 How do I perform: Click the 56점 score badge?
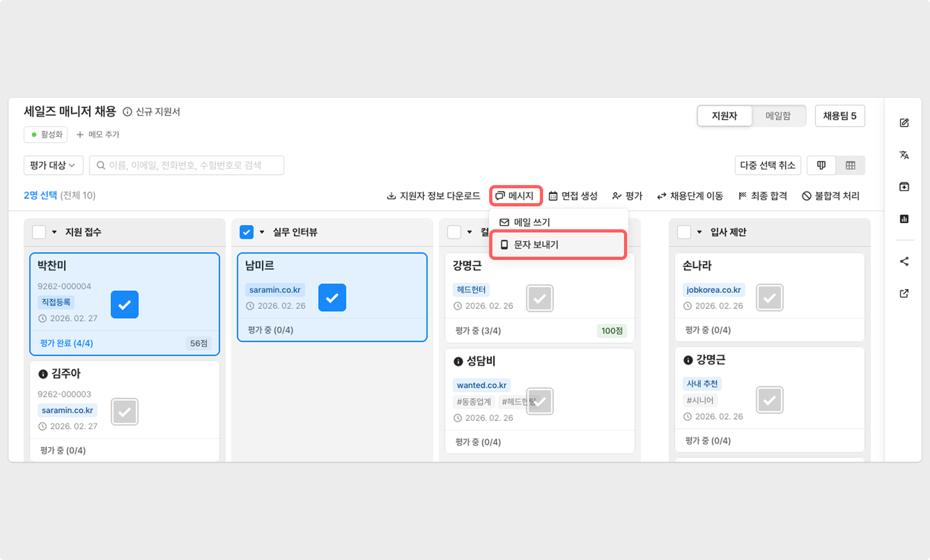[x=199, y=343]
